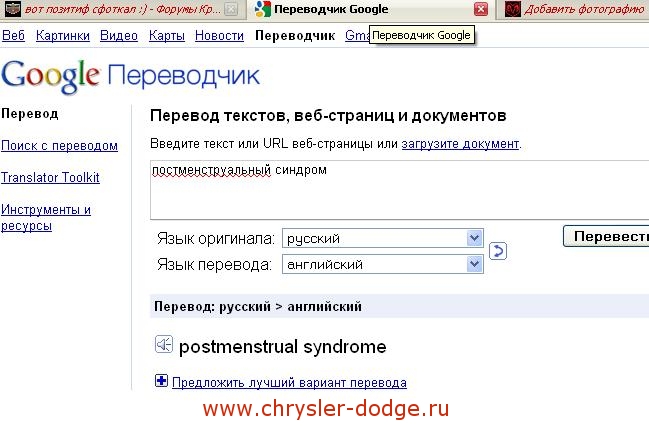The width and height of the screenshot is (649, 426).
Task: Close the Переводчик Google tab
Action: (481, 9)
